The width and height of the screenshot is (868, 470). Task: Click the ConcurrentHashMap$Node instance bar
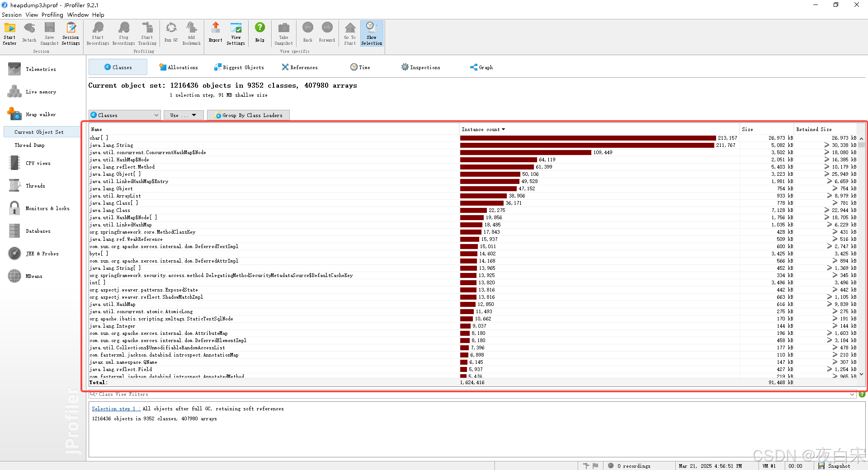tap(526, 152)
